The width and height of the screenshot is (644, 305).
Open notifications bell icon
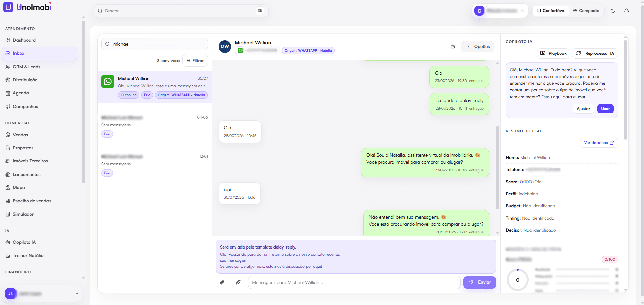tap(626, 11)
